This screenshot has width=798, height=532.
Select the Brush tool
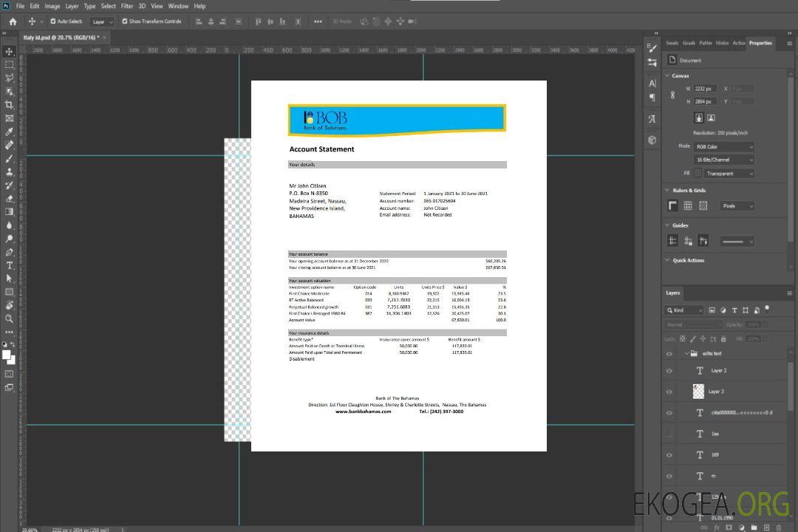tap(9, 158)
